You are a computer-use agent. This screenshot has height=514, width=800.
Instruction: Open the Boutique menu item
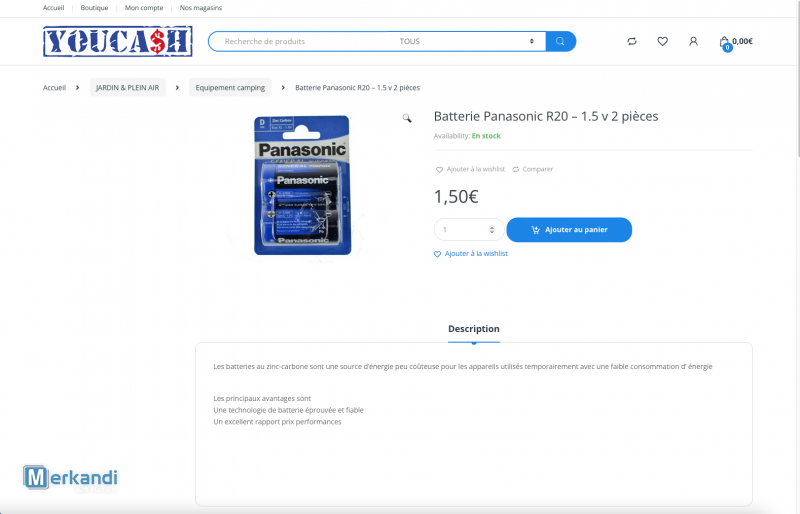click(94, 8)
